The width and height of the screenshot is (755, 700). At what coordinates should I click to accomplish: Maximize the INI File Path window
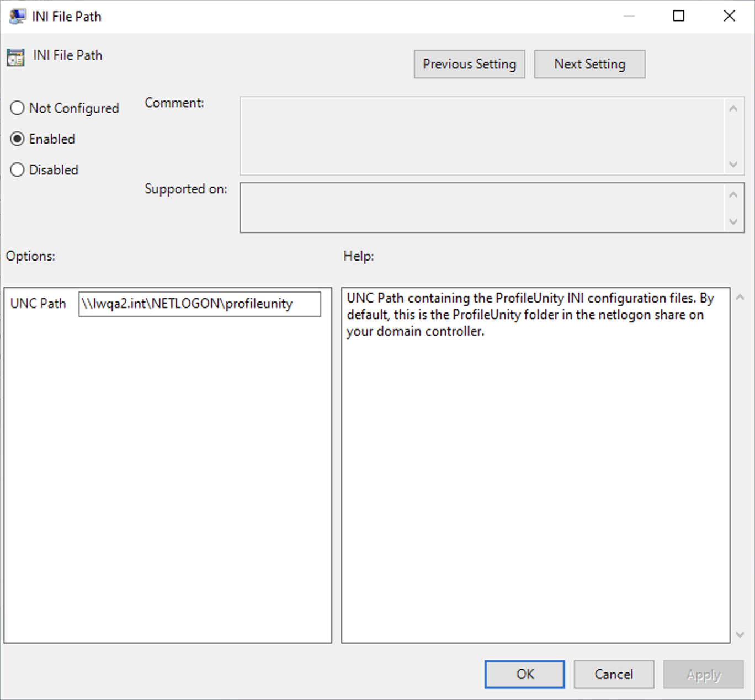(679, 16)
